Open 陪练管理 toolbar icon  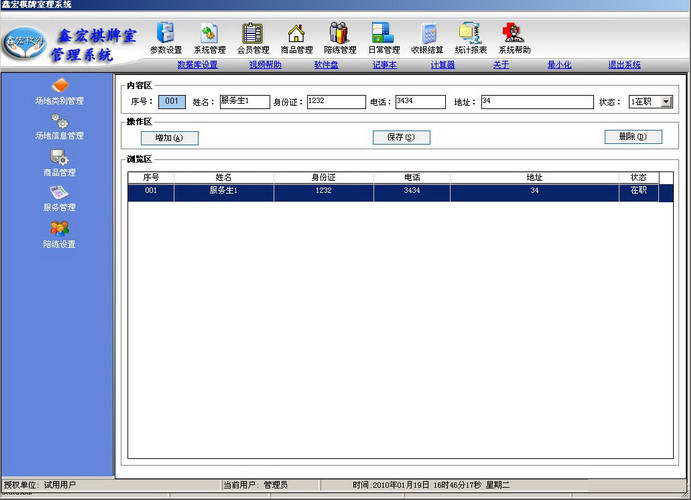340,38
